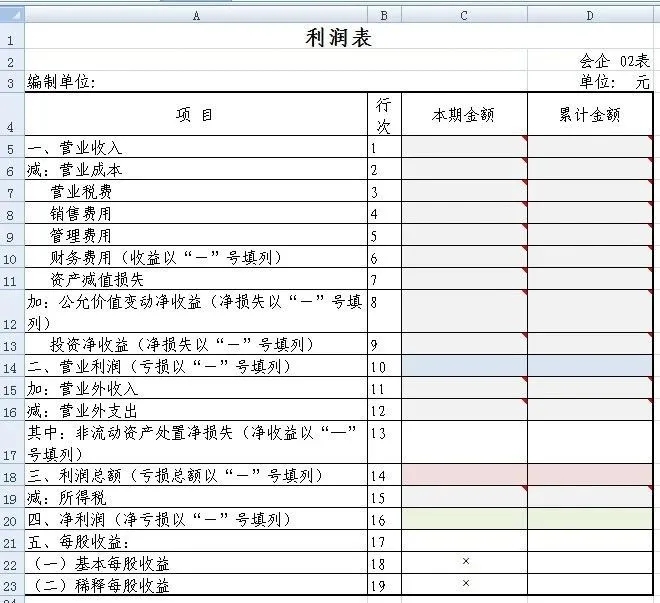Select row 17 header
This screenshot has height=603, width=660.
click(12, 442)
